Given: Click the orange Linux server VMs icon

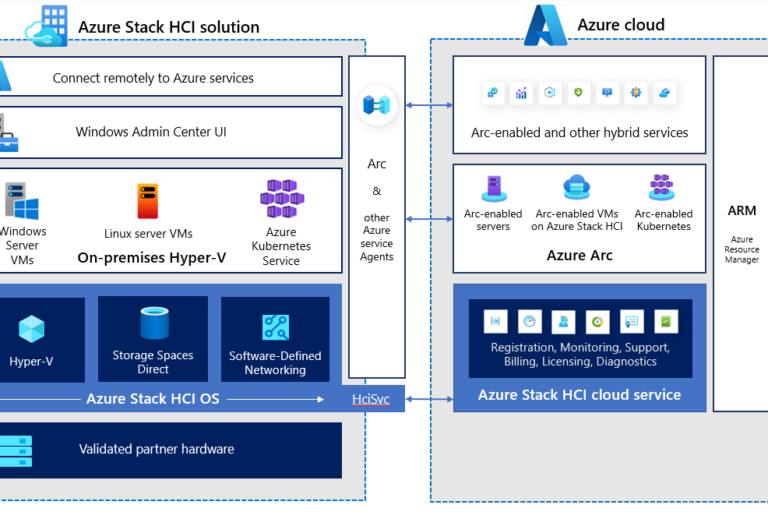Looking at the screenshot, I should pyautogui.click(x=148, y=202).
